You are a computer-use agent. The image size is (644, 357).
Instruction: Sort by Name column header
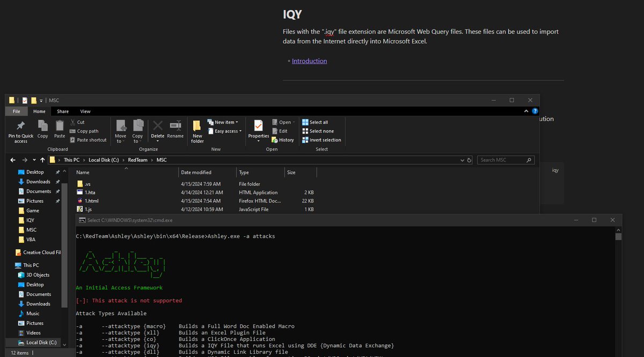coord(126,172)
